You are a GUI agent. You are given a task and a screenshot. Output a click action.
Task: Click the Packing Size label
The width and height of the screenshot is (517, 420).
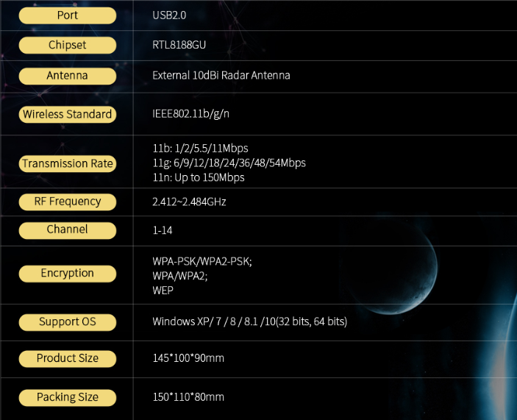(x=67, y=397)
